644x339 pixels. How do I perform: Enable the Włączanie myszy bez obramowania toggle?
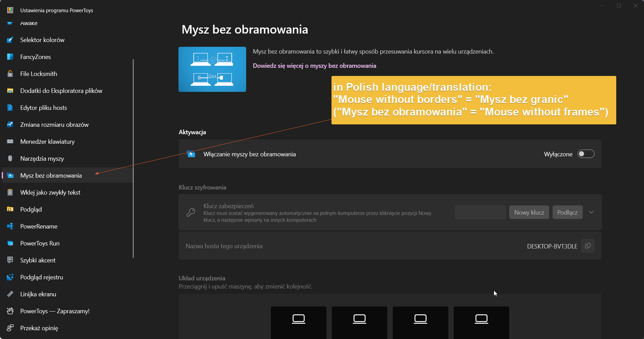(x=586, y=154)
